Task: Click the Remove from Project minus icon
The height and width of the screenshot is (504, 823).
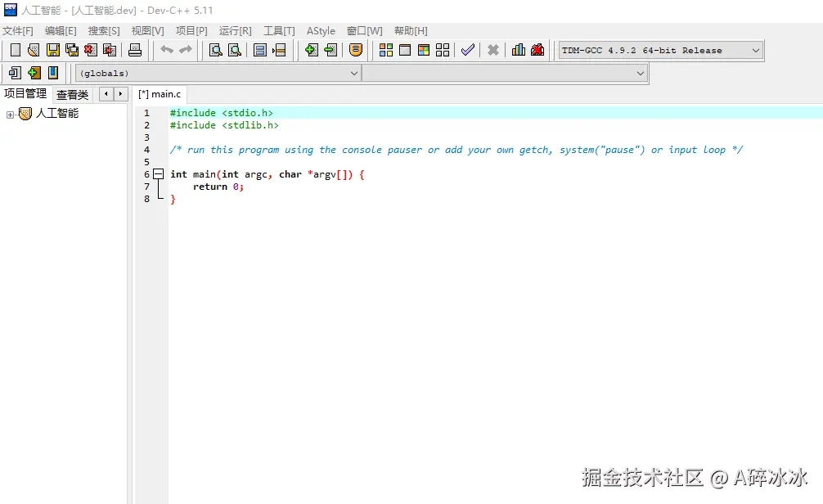Action: [x=331, y=50]
